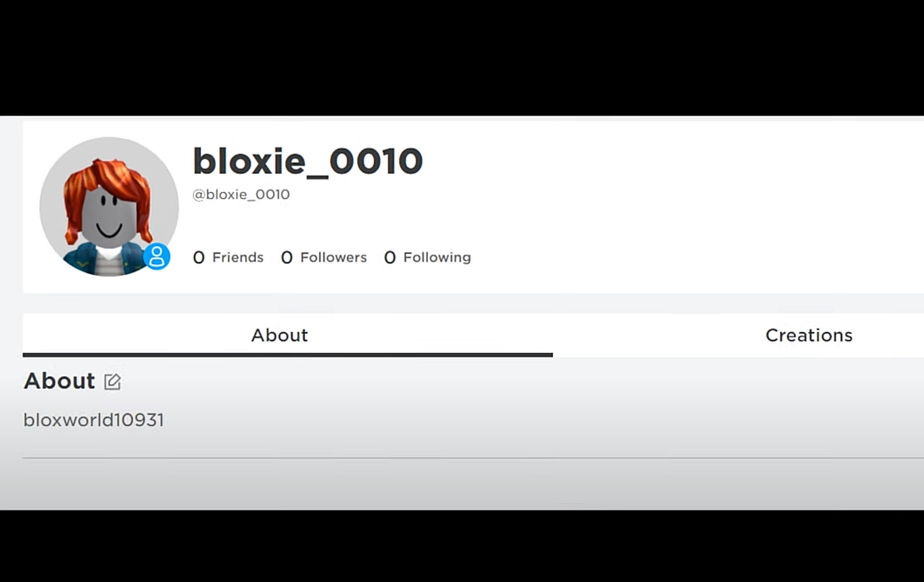
Task: Open the Following list link
Action: pyautogui.click(x=437, y=257)
